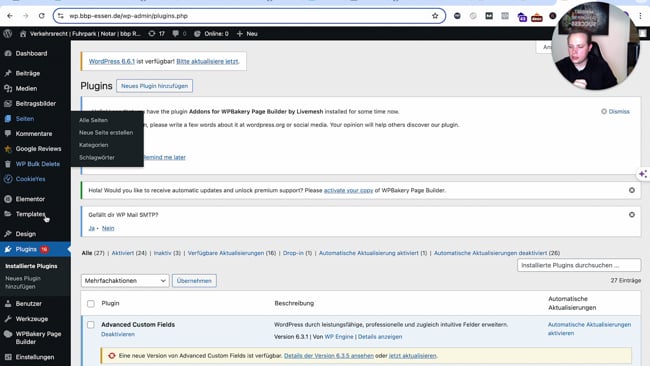Select Kategorien in flyout

94,145
